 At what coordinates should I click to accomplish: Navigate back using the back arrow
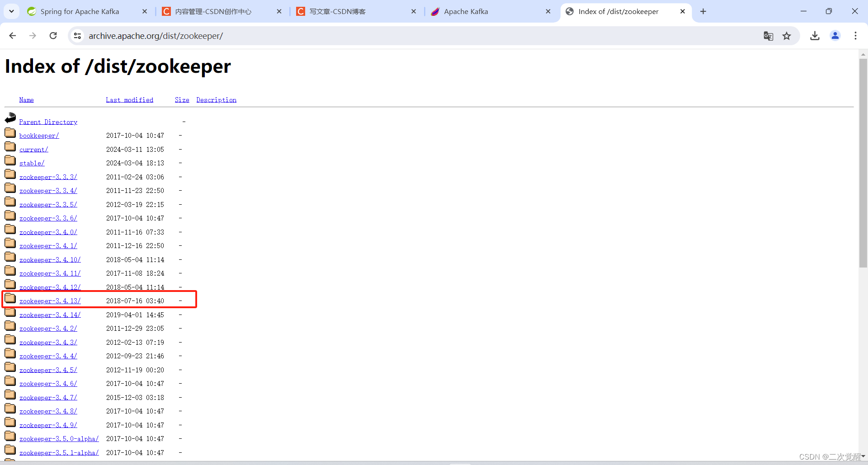(12, 36)
